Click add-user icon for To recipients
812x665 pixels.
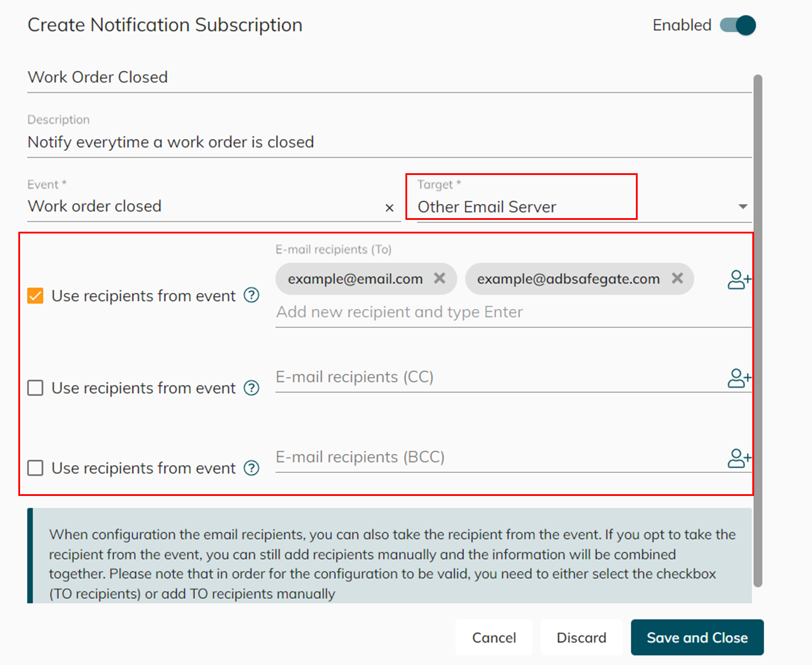click(x=739, y=280)
